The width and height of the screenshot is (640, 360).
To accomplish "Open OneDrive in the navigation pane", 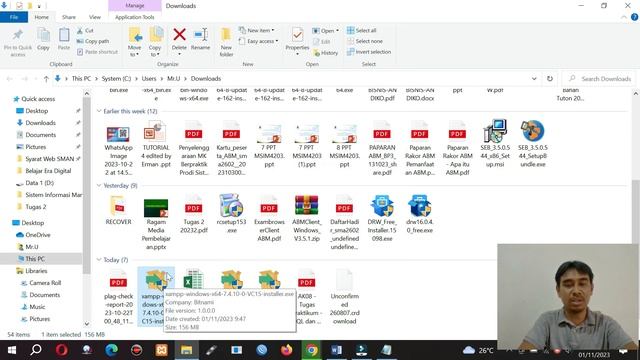I will coord(38,235).
